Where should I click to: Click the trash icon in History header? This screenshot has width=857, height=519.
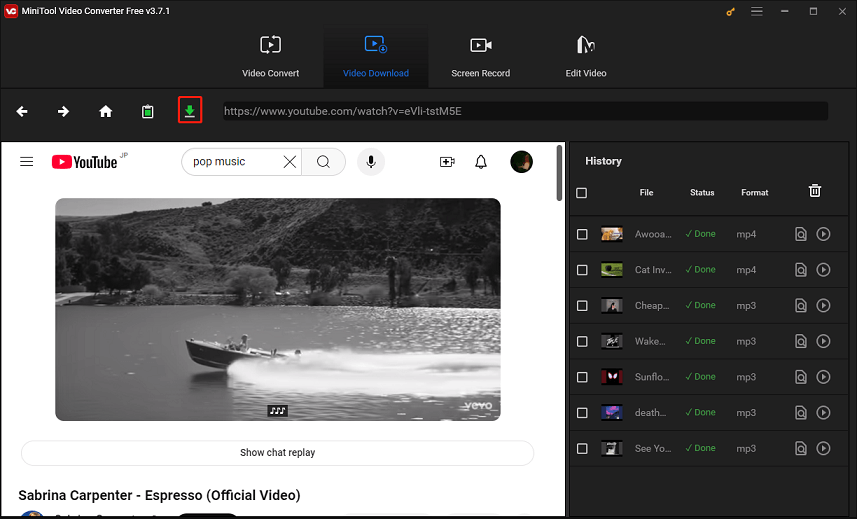[815, 191]
